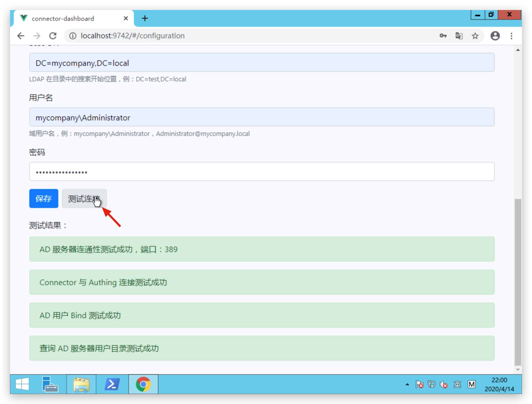Open a new browser tab
Image resolution: width=532 pixels, height=404 pixels.
tap(145, 18)
